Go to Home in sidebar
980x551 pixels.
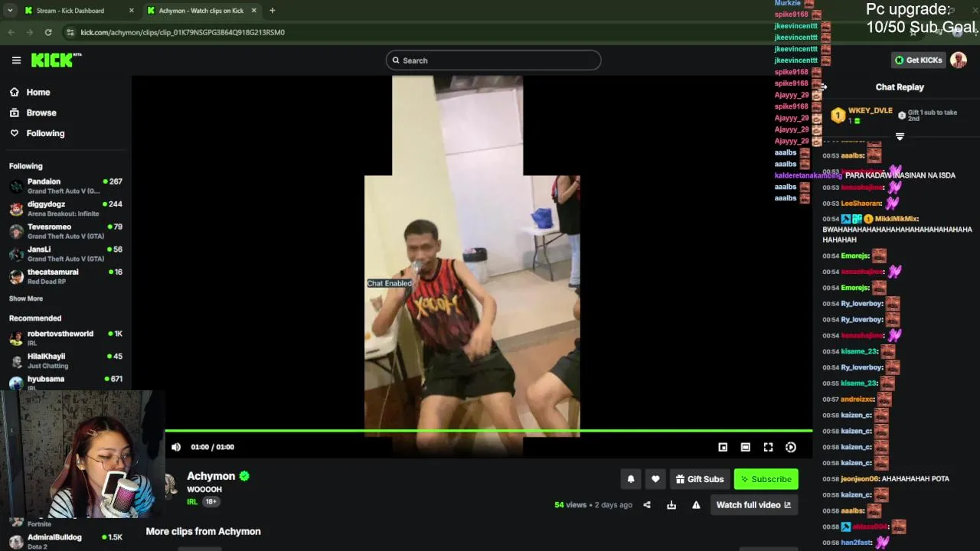click(38, 92)
